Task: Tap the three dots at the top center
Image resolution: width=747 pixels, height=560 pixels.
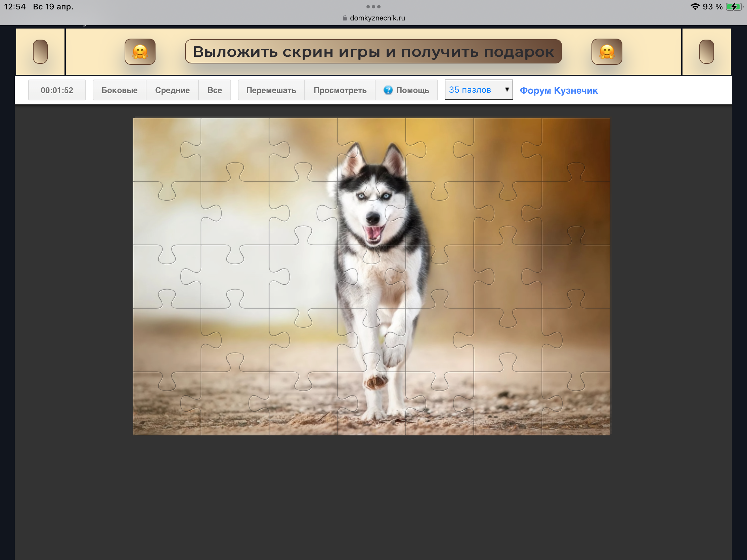Action: 373,7
